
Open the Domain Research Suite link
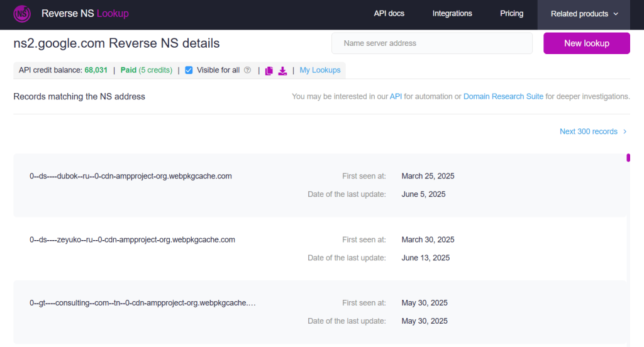503,97
